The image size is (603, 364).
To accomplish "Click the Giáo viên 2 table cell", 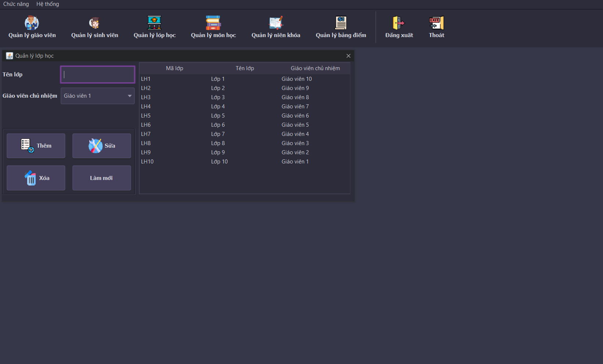I will coord(315,152).
